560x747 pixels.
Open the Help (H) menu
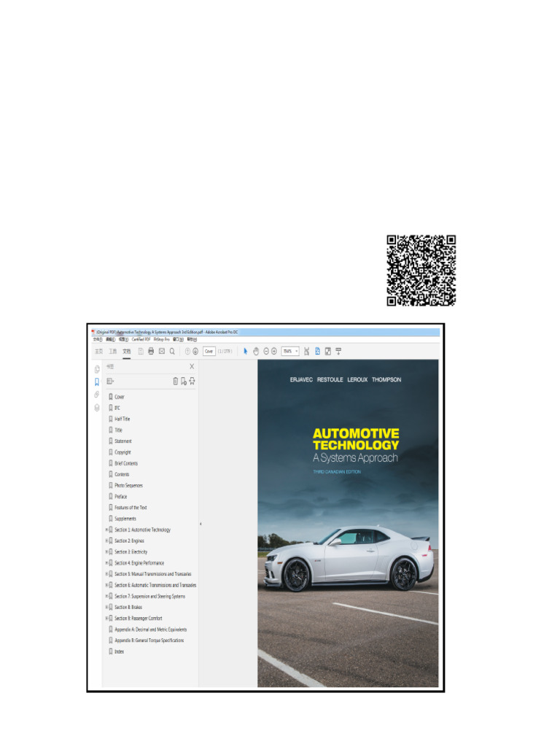(x=192, y=340)
